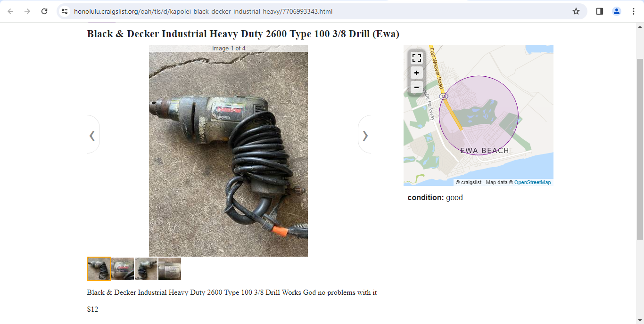This screenshot has width=644, height=324.
Task: Select the third drill thumbnail
Action: pyautogui.click(x=146, y=269)
